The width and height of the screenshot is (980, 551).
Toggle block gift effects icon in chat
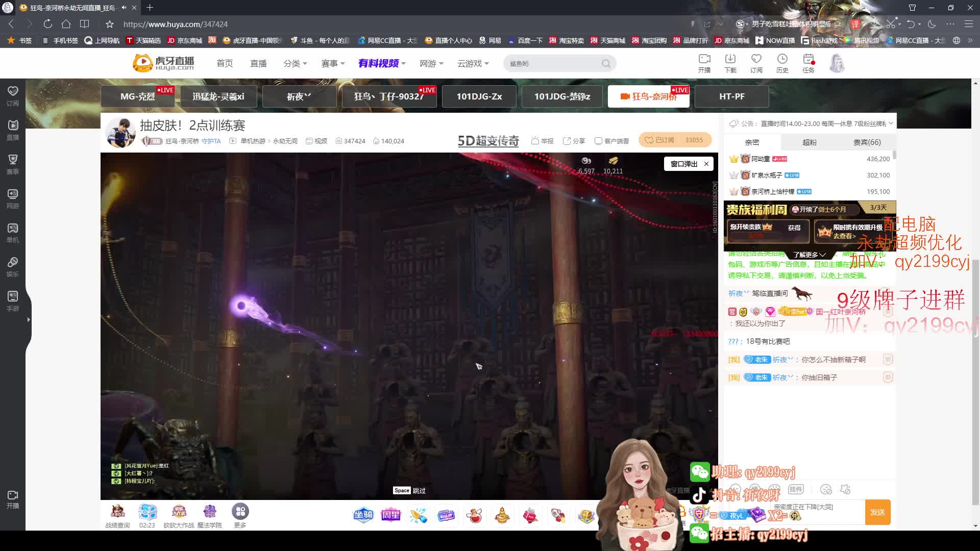846,489
